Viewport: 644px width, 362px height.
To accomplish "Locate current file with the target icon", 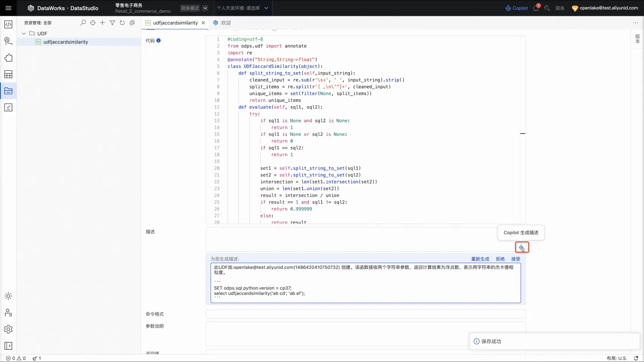I will click(x=93, y=23).
